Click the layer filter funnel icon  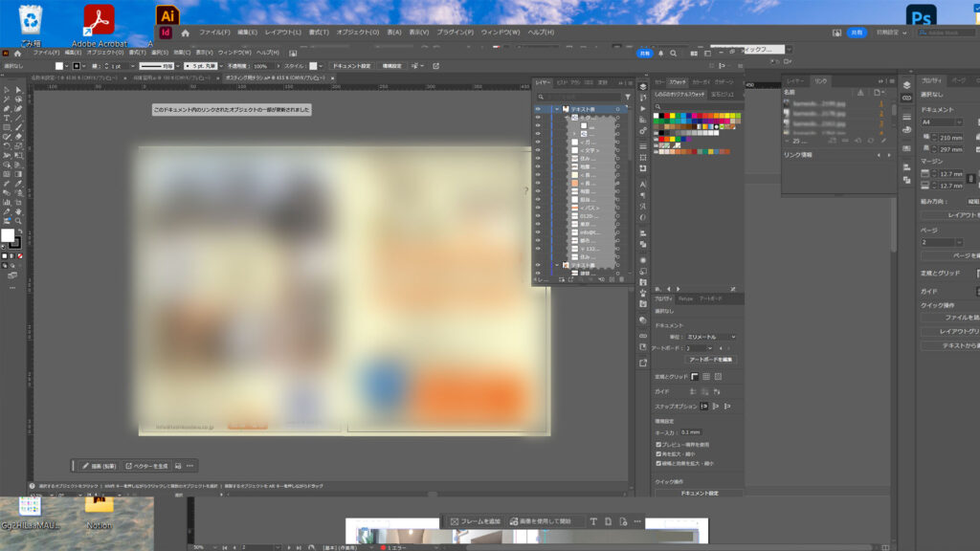click(x=628, y=97)
